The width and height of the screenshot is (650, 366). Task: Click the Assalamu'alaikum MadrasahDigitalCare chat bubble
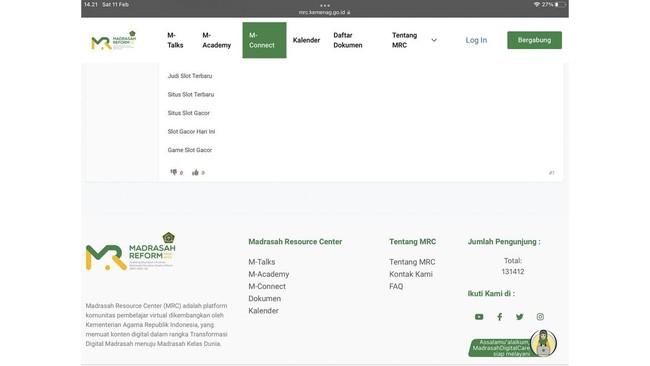click(x=501, y=348)
